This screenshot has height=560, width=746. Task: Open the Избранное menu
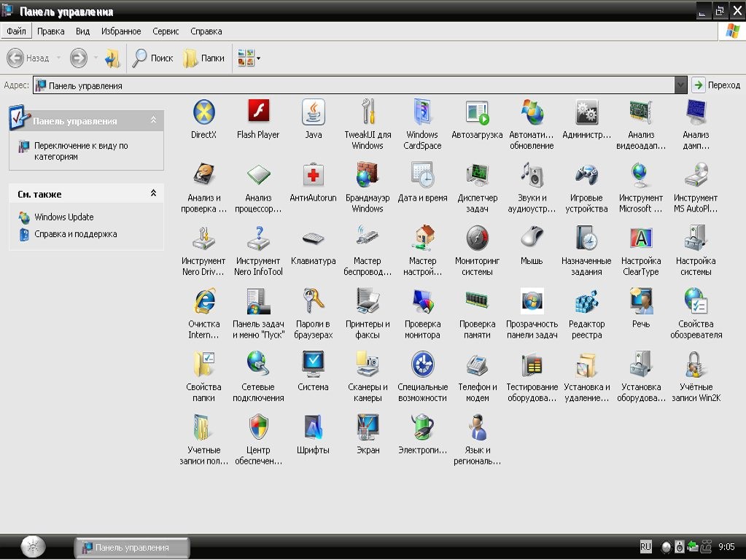tap(121, 31)
